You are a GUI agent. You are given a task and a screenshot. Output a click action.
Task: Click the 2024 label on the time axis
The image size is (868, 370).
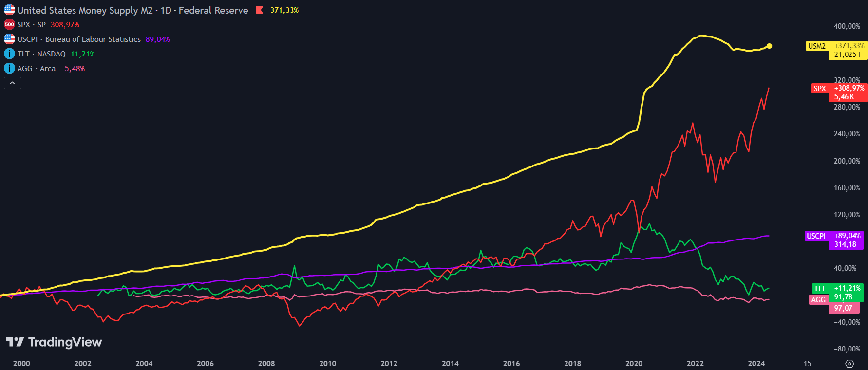pos(756,364)
